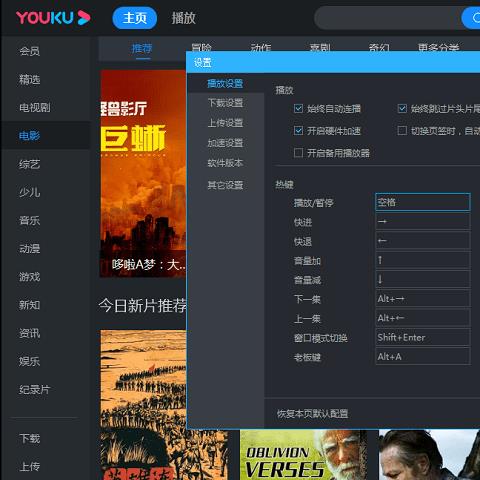Go to 纪录片 category

(35, 389)
